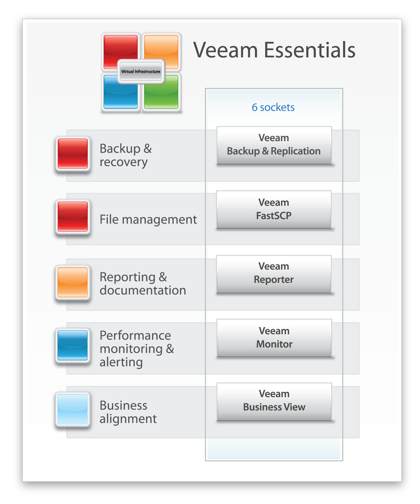Open the Veeam Business View box
The height and width of the screenshot is (504, 420).
pos(274,402)
